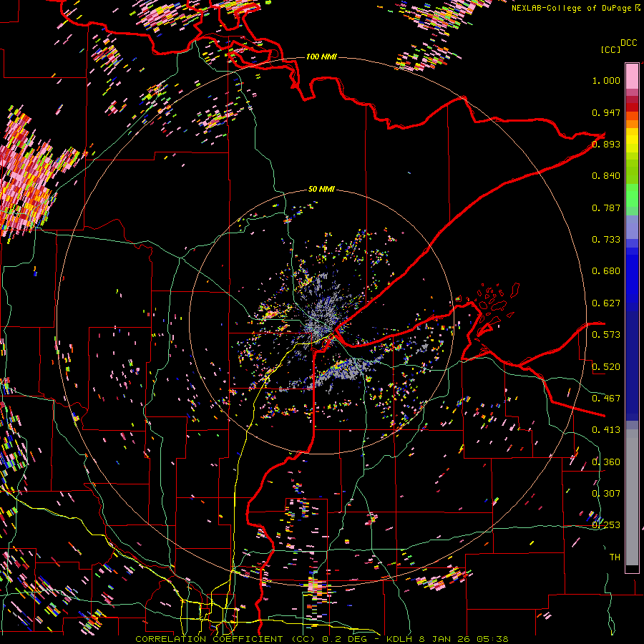Click the 0.840 scale value

(x=606, y=176)
